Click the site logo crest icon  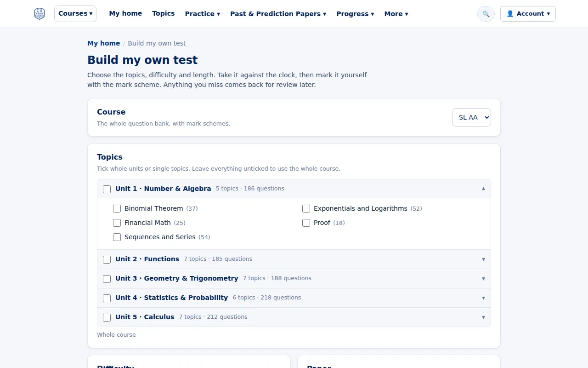coord(40,14)
